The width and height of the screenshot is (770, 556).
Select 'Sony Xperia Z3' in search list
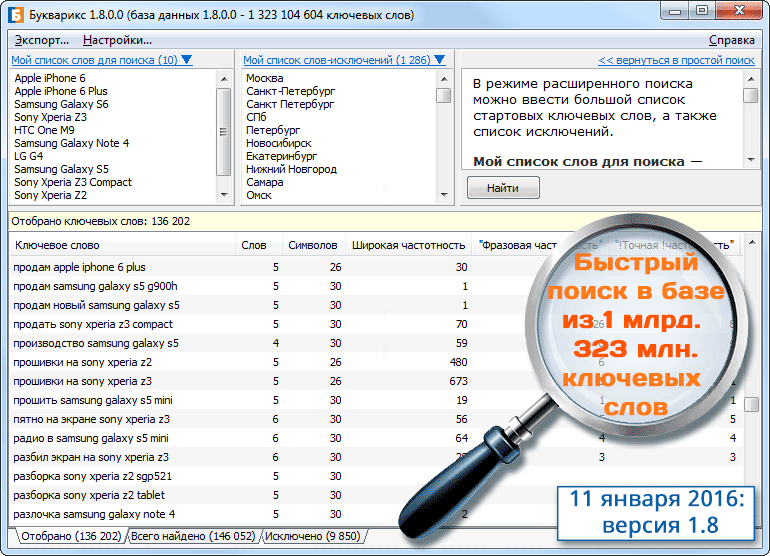pos(51,117)
